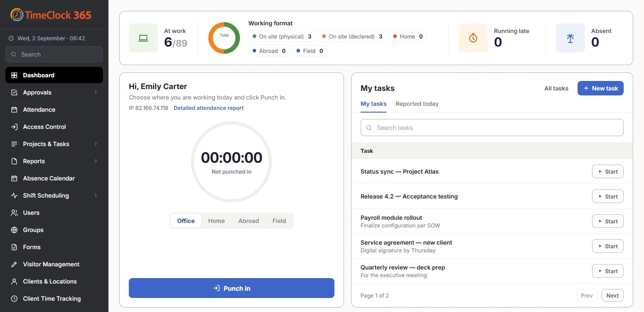Open the All tasks link
This screenshot has width=644, height=312.
point(556,88)
